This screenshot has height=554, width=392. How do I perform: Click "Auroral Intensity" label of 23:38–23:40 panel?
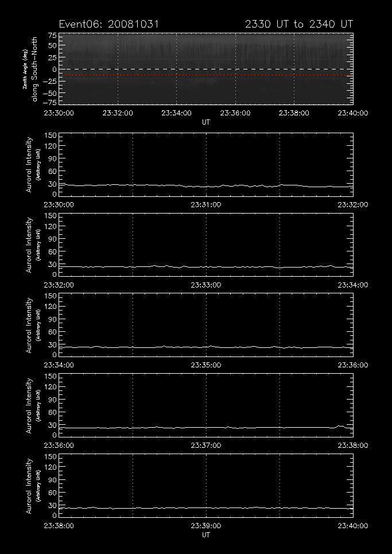click(x=29, y=486)
